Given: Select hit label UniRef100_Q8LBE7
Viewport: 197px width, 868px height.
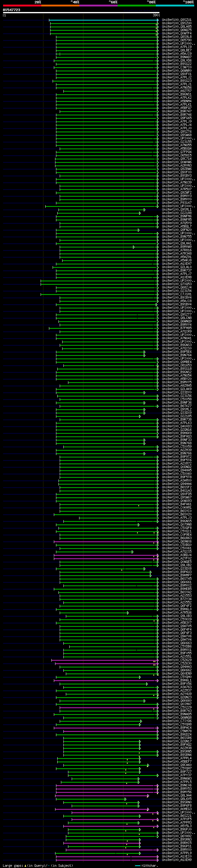Looking at the screenshot, I should coord(177,50).
